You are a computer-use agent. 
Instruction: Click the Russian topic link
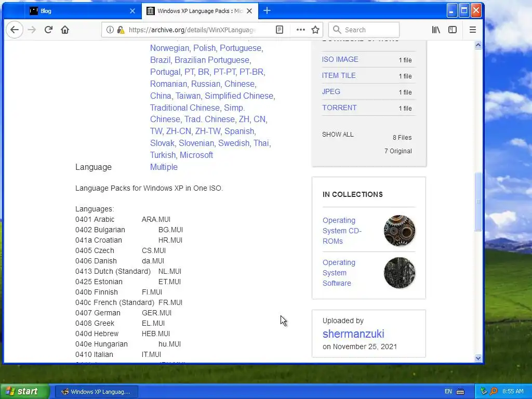[x=206, y=84]
